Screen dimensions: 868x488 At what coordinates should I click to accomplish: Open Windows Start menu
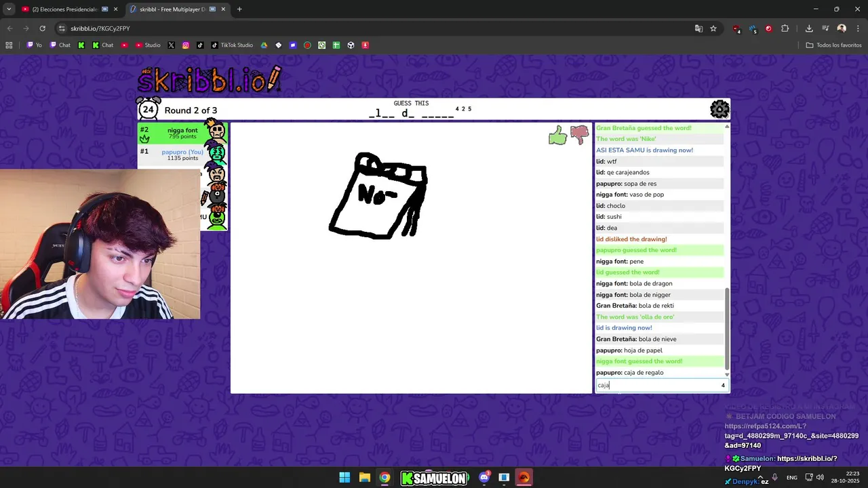[344, 477]
